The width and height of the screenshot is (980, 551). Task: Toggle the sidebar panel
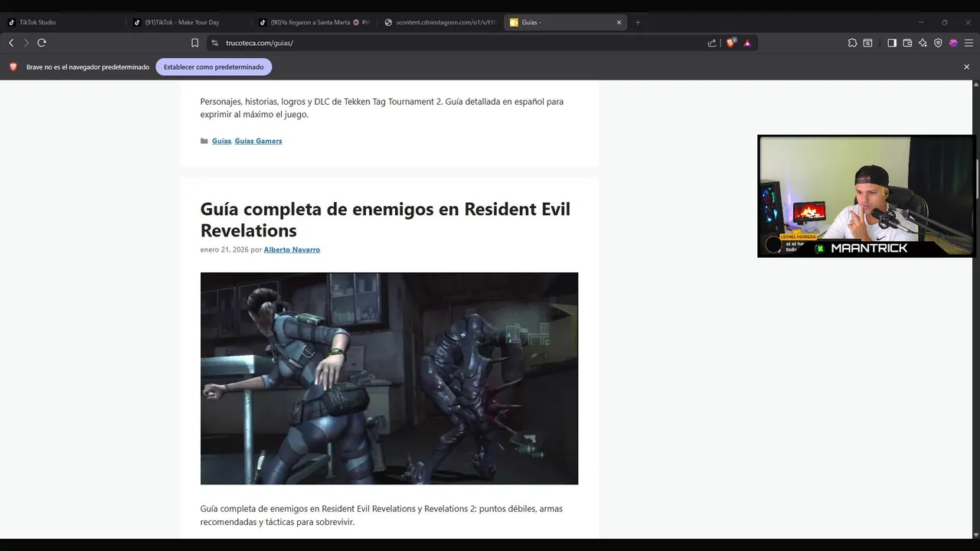[x=892, y=43]
